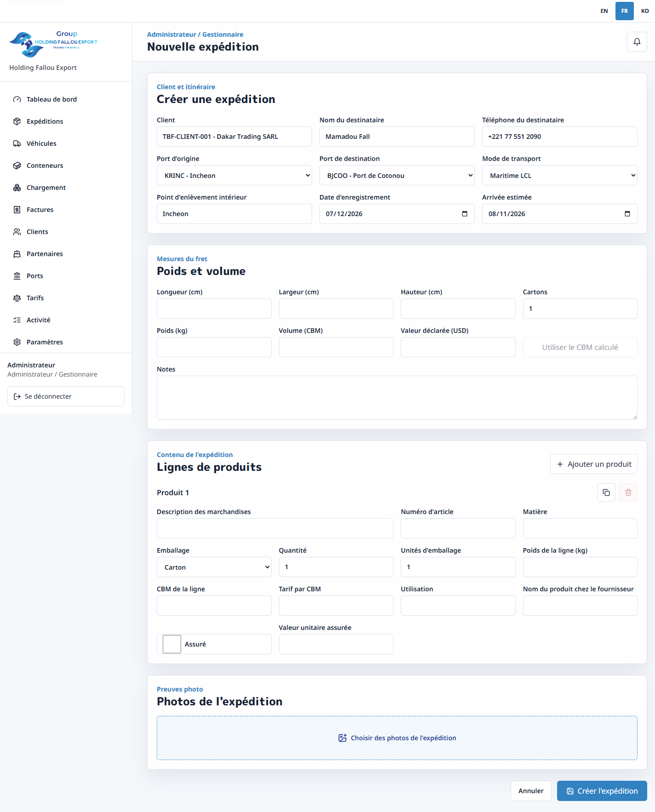Open the notifications bell
This screenshot has height=812, width=655.
click(x=637, y=42)
